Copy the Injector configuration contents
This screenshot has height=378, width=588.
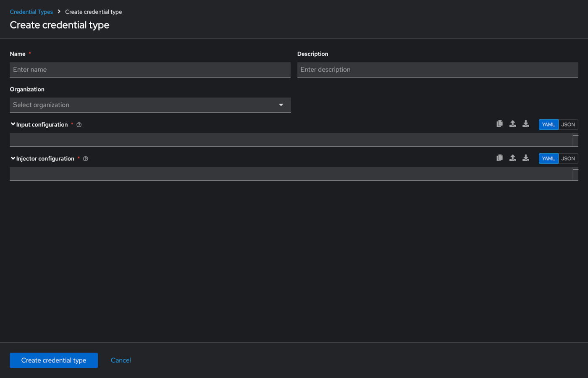pyautogui.click(x=499, y=158)
